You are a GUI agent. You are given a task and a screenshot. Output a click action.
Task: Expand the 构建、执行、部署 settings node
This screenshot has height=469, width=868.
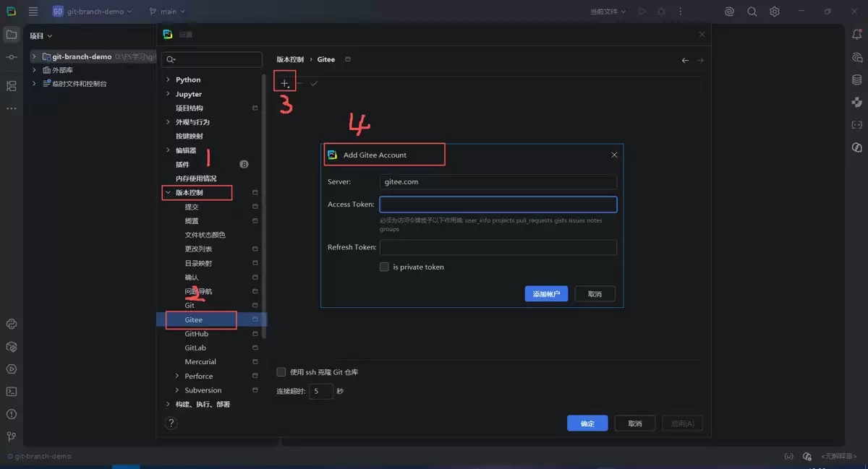coord(168,405)
